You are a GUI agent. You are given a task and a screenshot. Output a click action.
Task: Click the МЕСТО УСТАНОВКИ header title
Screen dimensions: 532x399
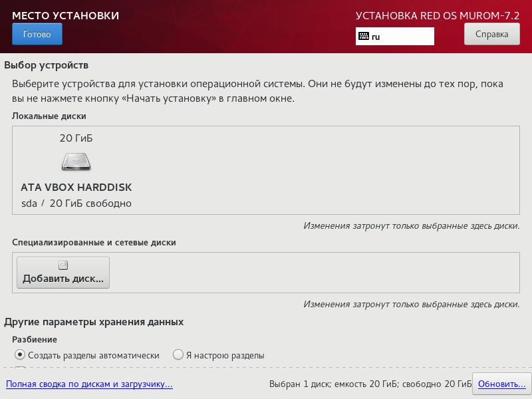tap(65, 15)
